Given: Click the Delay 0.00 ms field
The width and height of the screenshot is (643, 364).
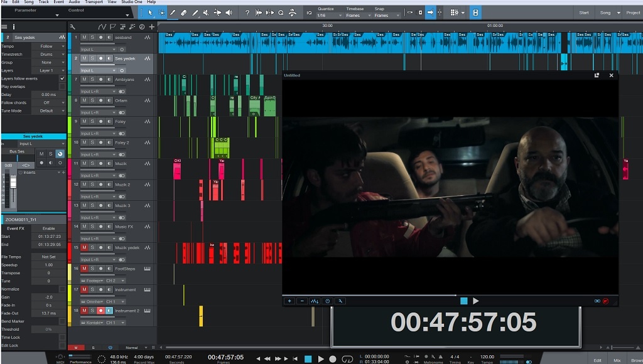Looking at the screenshot, I should (48, 95).
